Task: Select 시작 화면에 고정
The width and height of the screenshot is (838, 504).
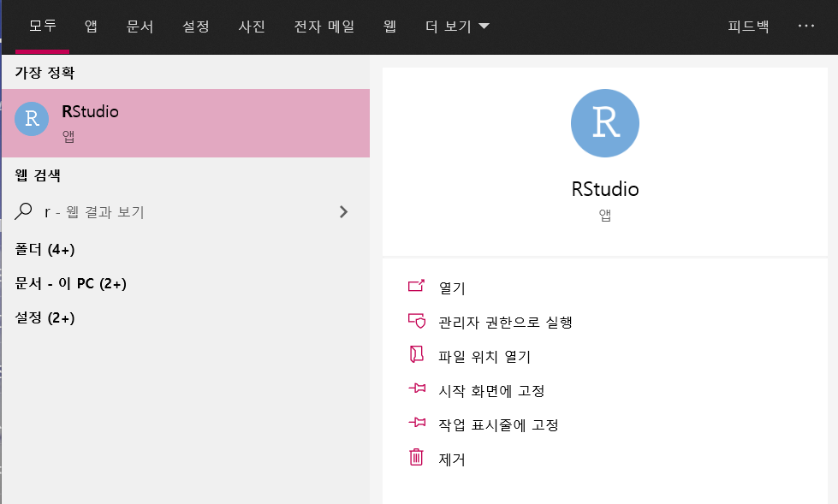Action: coord(491,391)
